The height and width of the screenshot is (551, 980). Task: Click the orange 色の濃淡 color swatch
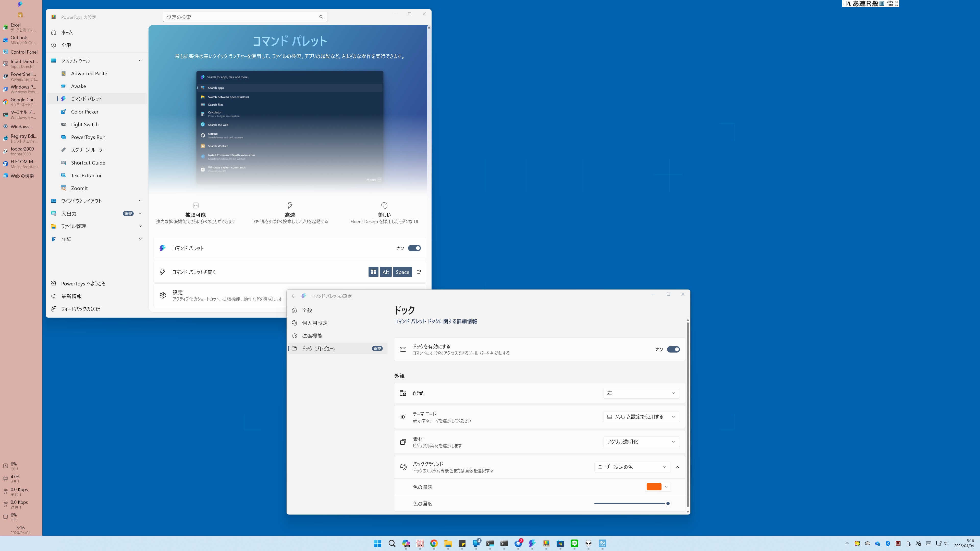654,487
